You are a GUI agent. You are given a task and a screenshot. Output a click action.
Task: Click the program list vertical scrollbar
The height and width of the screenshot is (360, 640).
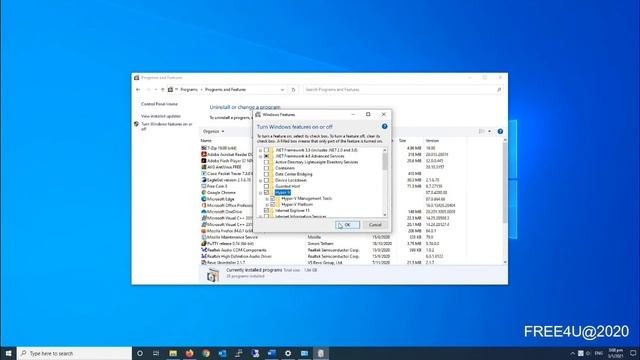pyautogui.click(x=505, y=182)
